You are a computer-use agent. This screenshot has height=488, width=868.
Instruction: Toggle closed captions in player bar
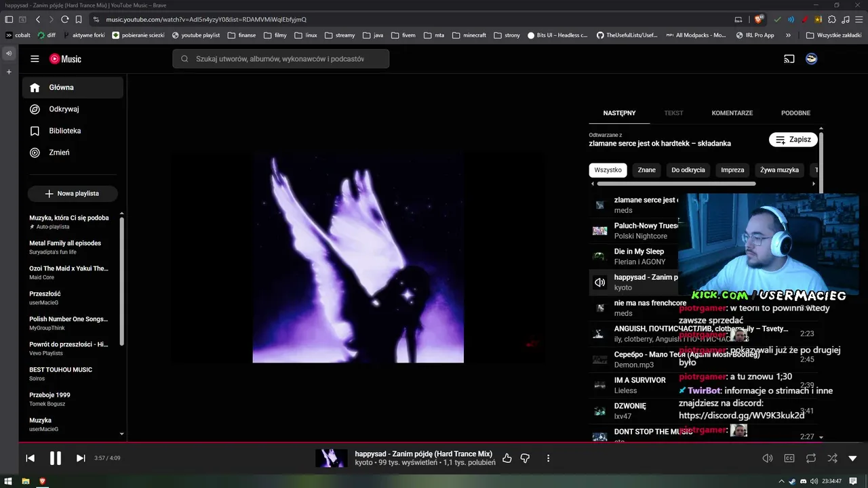[x=789, y=458]
